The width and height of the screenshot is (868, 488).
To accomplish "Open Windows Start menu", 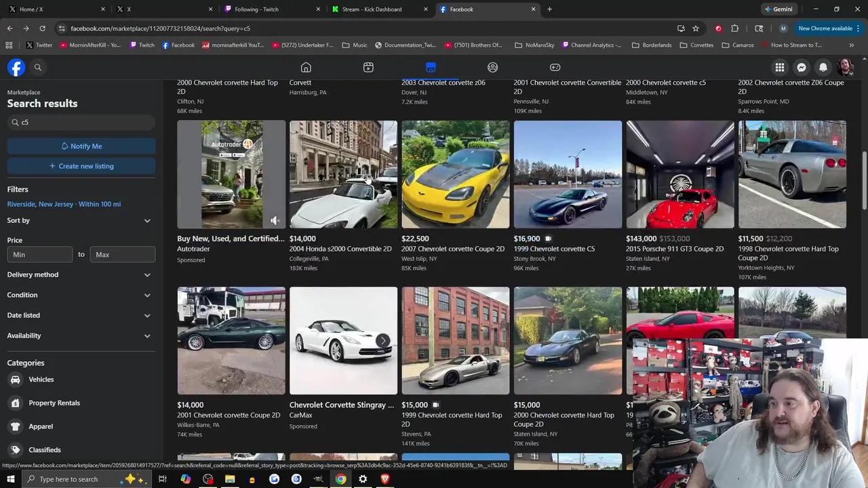I will coord(10,479).
